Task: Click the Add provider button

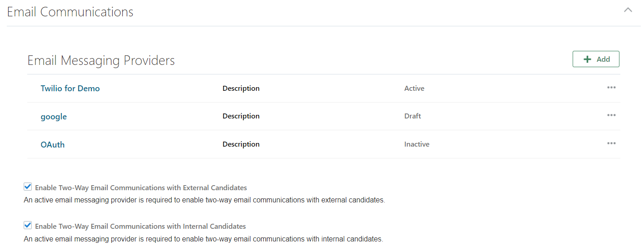Action: (596, 59)
